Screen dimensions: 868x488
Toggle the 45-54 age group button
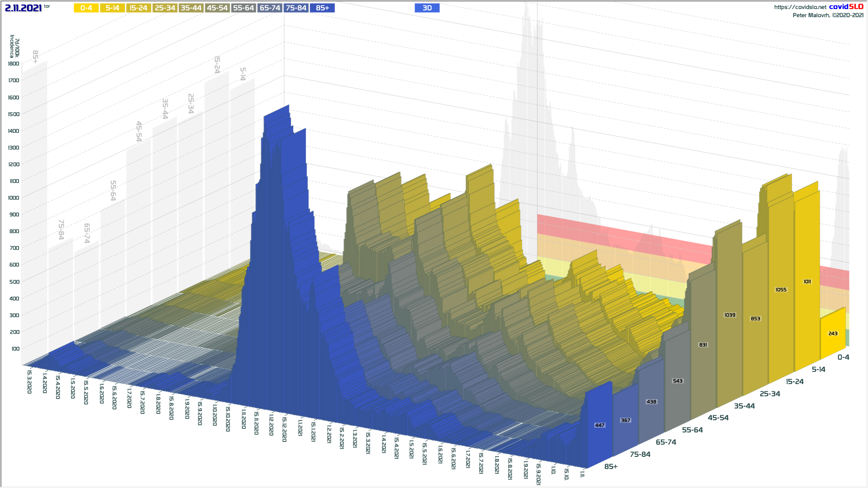point(217,8)
